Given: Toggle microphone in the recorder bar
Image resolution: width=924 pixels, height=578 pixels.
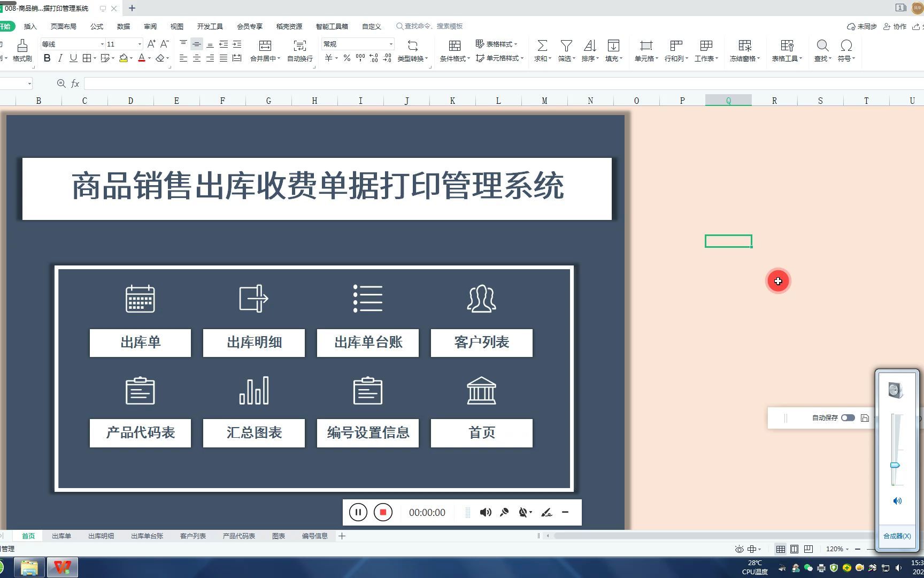Looking at the screenshot, I should coord(504,512).
